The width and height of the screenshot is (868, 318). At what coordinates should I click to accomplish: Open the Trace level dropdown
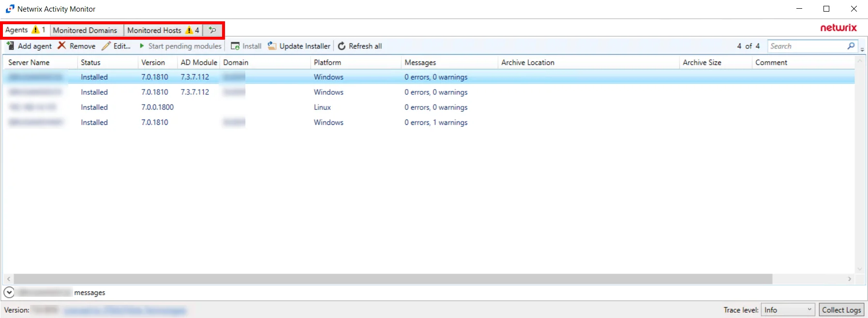click(x=788, y=310)
